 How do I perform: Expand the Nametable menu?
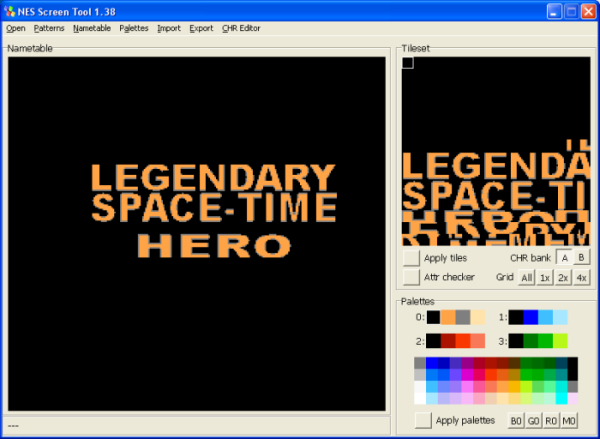tap(92, 28)
